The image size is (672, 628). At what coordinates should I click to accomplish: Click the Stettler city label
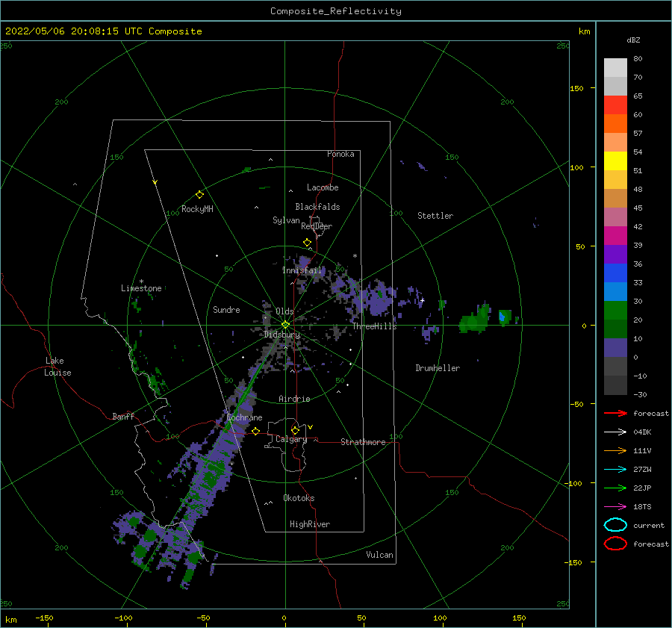[435, 216]
